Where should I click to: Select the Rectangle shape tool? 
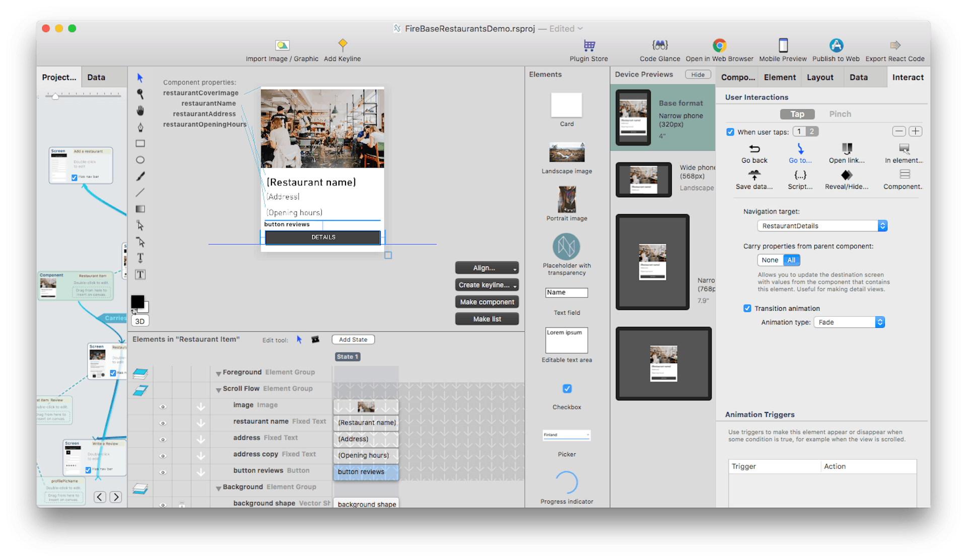pyautogui.click(x=140, y=144)
